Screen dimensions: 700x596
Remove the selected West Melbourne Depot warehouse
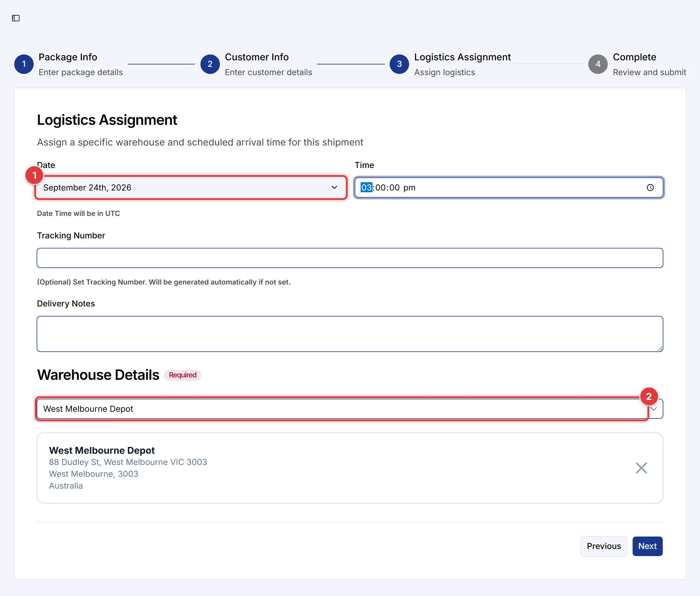point(641,468)
